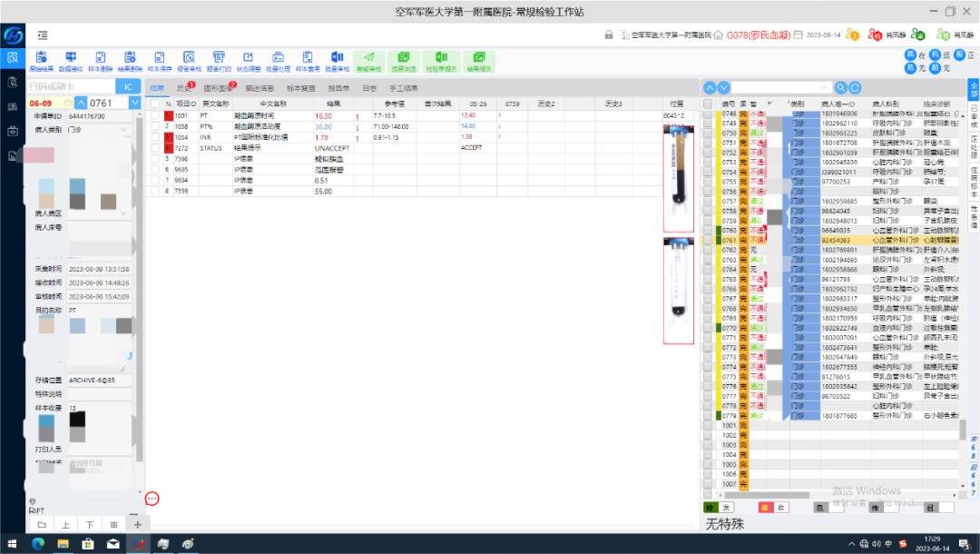The height and width of the screenshot is (554, 980).
Task: Check the box for INR row 1054
Action: tap(155, 137)
